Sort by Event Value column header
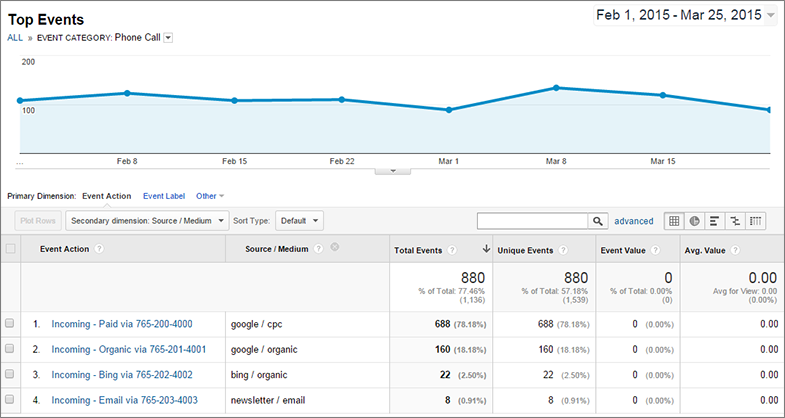This screenshot has width=785, height=418. [x=623, y=250]
